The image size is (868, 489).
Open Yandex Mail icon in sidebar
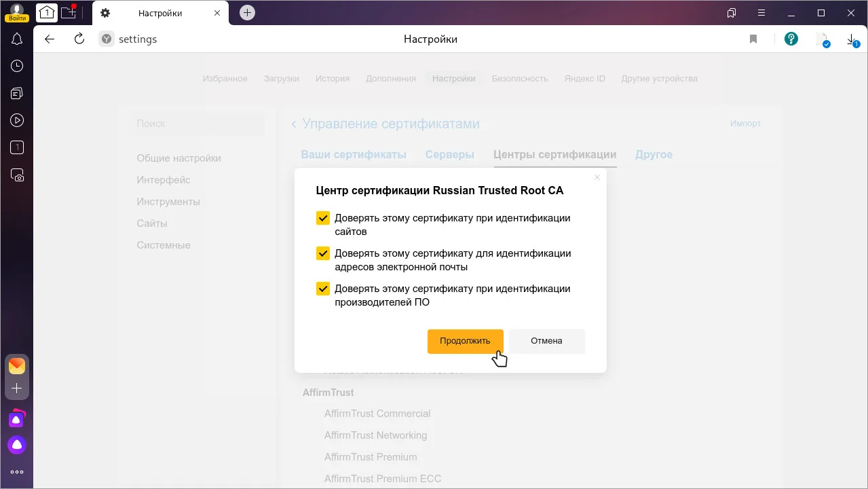tap(17, 366)
